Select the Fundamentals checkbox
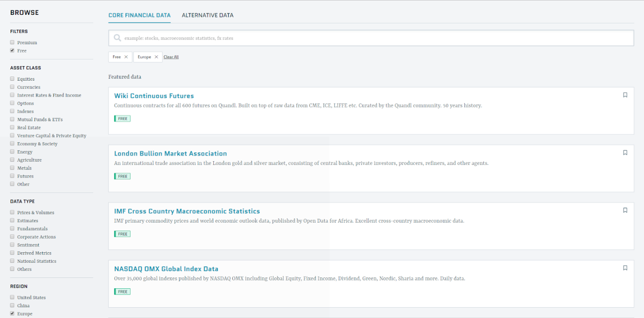The image size is (644, 318). (x=13, y=228)
